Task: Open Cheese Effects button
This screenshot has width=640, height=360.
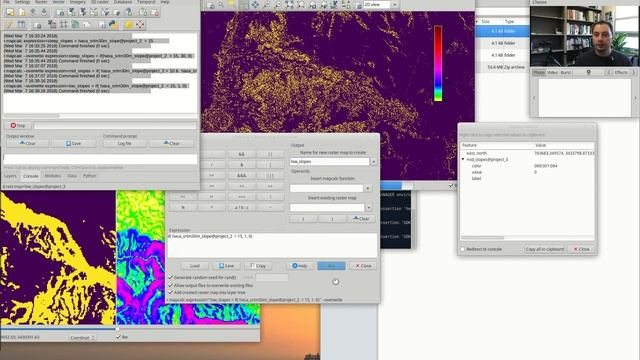Action: (620, 72)
